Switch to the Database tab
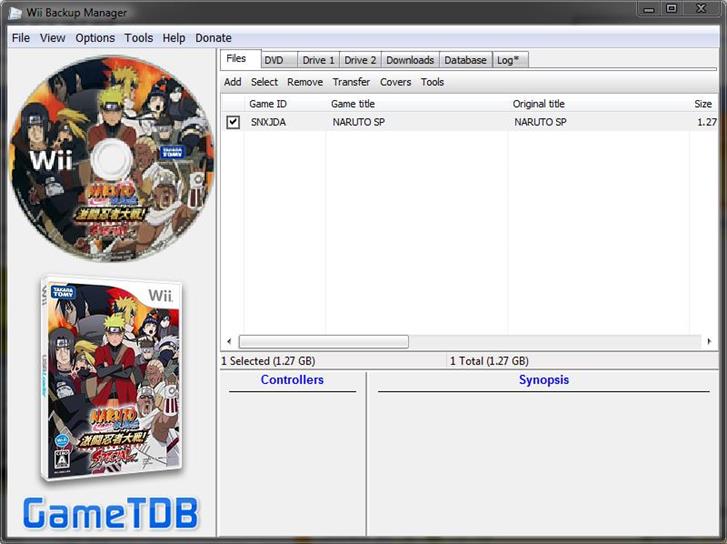The width and height of the screenshot is (727, 544). click(x=465, y=60)
